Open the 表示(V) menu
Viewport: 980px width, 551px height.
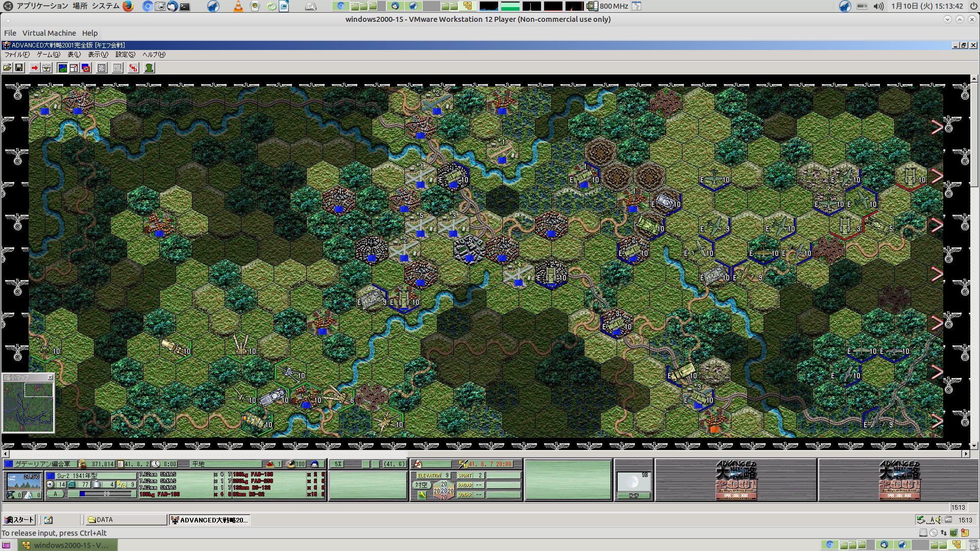tap(98, 55)
